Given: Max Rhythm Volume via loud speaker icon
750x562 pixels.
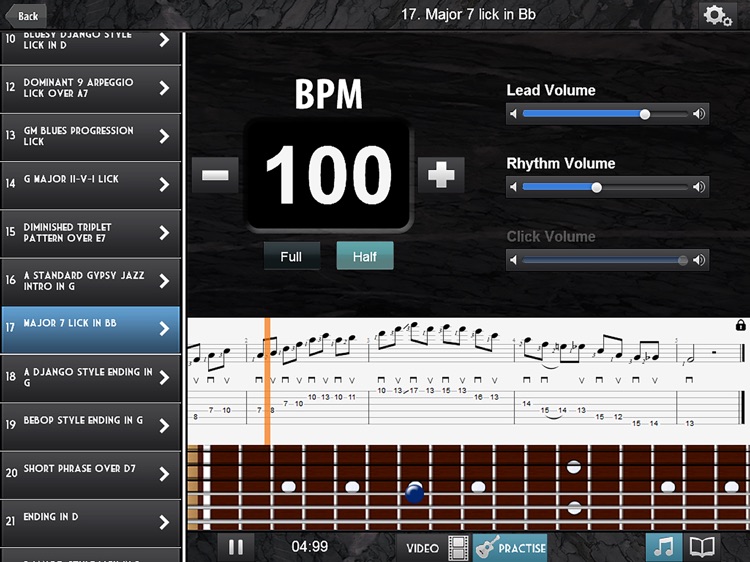Looking at the screenshot, I should 699,187.
